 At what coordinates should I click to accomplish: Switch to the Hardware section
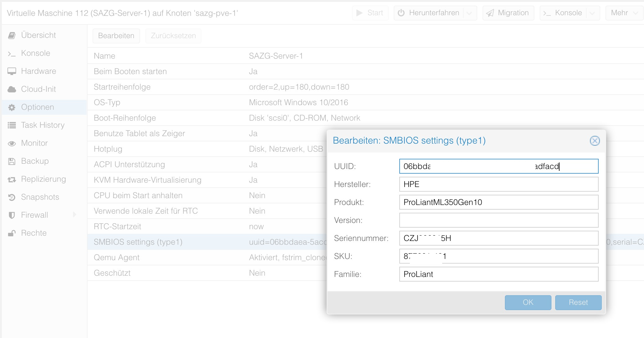point(44,71)
